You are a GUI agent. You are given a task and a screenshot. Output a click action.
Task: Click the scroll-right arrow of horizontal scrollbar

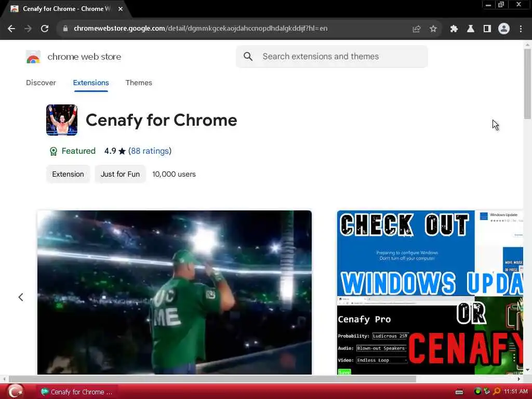pos(519,379)
